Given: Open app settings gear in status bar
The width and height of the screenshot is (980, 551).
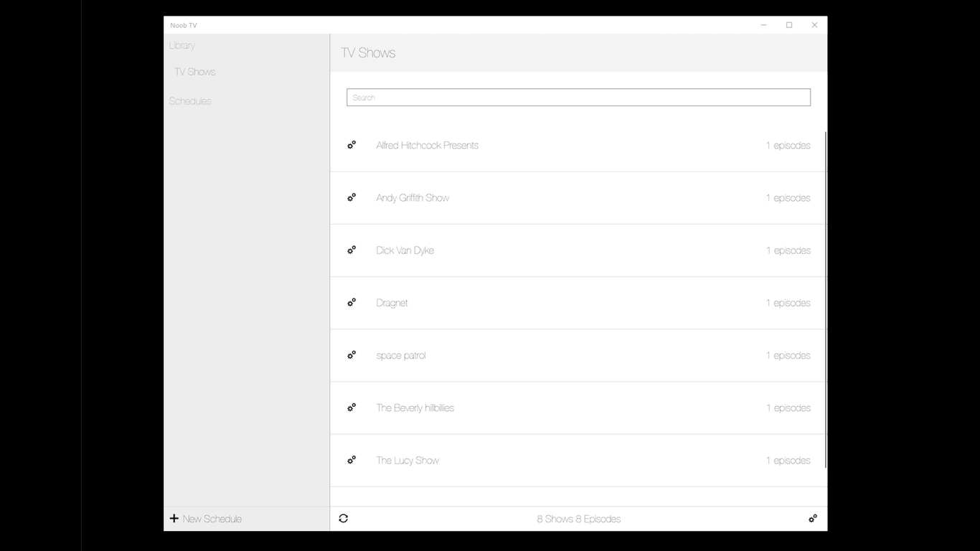Looking at the screenshot, I should [813, 518].
